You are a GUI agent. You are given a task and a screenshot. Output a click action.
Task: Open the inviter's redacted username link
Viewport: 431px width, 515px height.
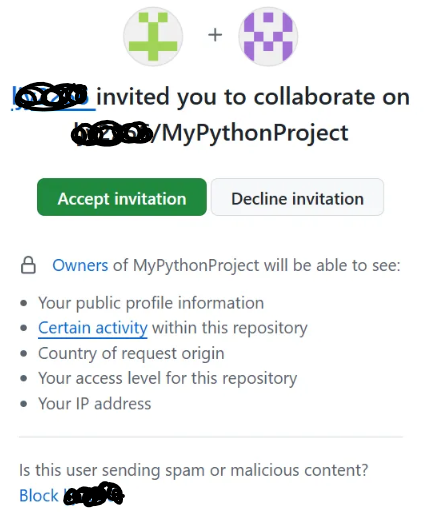53,97
